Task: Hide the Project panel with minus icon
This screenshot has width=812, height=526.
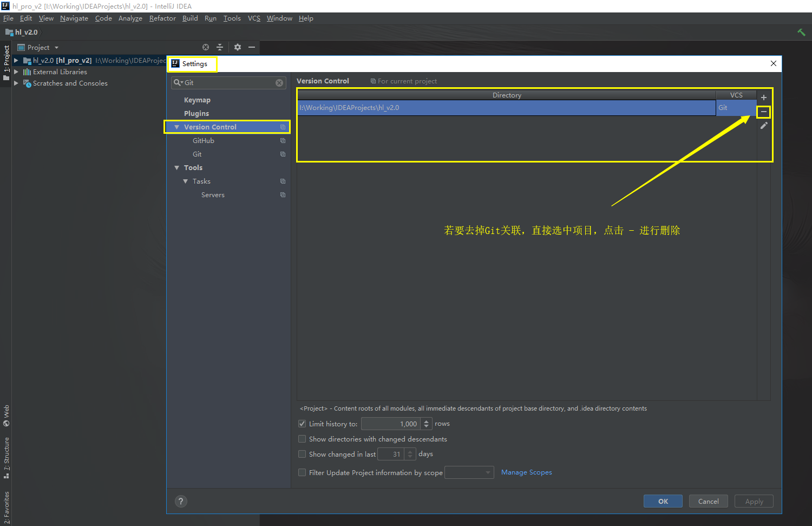Action: 252,47
